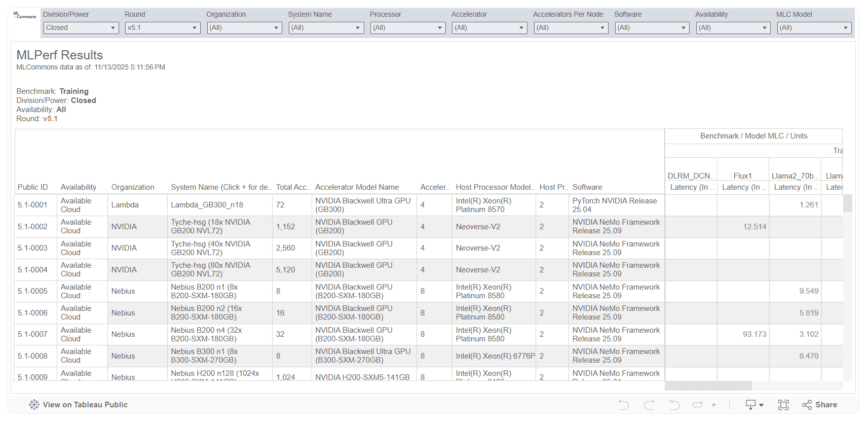The width and height of the screenshot is (868, 421).
Task: Click the Refresh data icon in toolbar
Action: click(698, 405)
